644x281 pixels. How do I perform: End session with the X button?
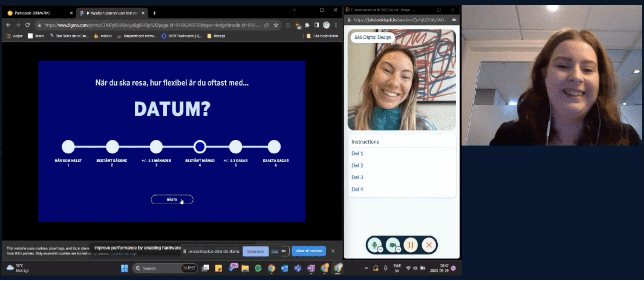pos(429,245)
